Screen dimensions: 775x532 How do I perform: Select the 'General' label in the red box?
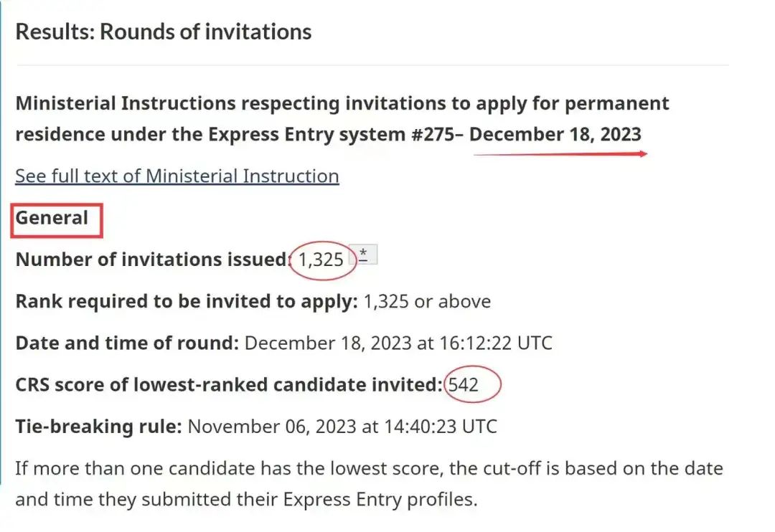52,218
